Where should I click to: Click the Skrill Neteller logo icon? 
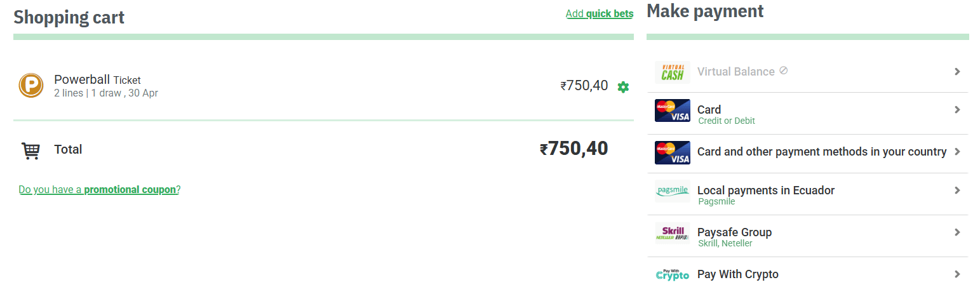[672, 233]
